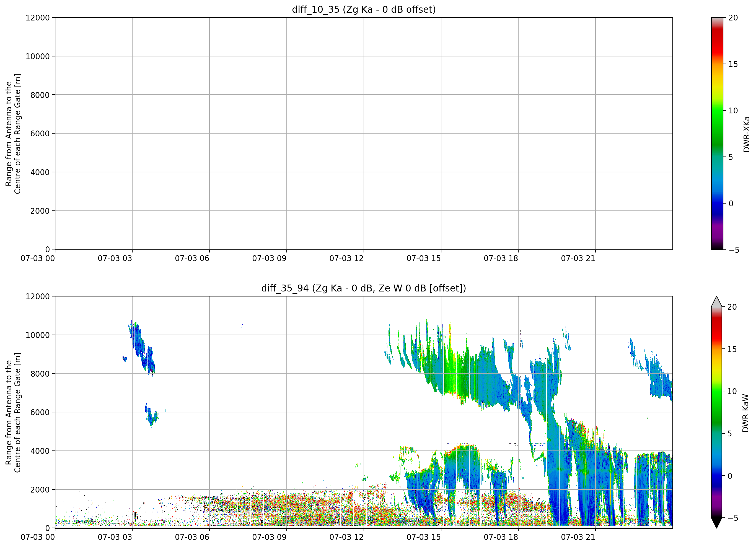Click the 2000 y-tick on the diff_35_94 plot

(x=40, y=490)
